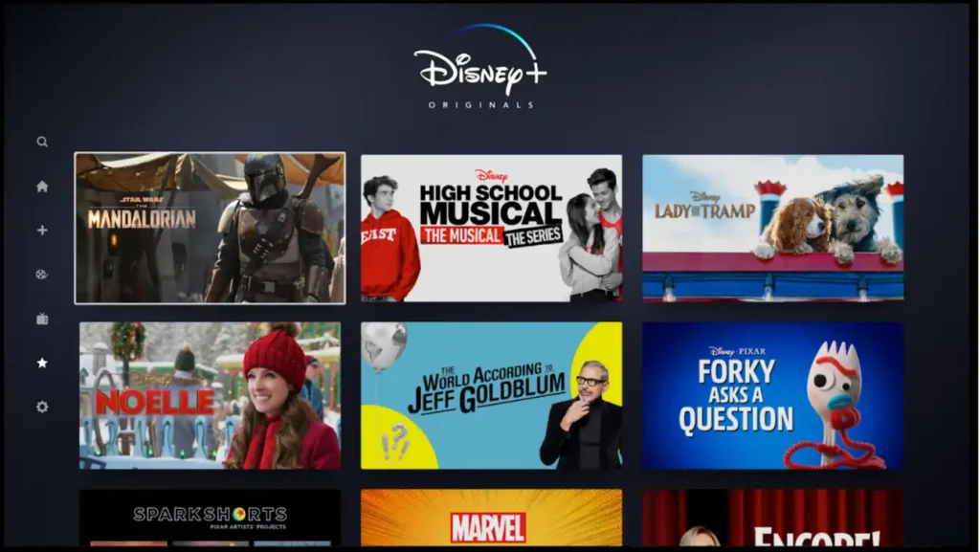Click the Disney+ Originals logo
980x552 pixels.
480,67
